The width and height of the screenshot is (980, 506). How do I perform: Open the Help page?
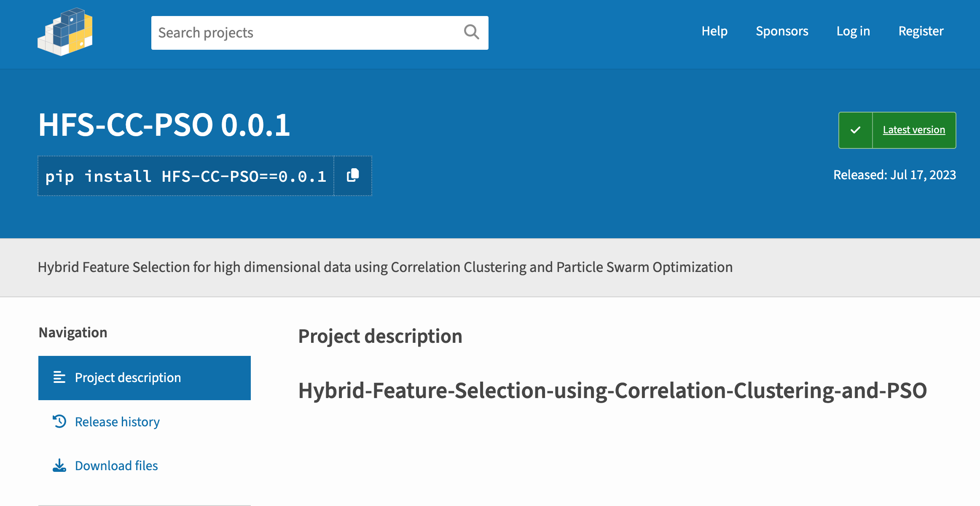pyautogui.click(x=714, y=31)
